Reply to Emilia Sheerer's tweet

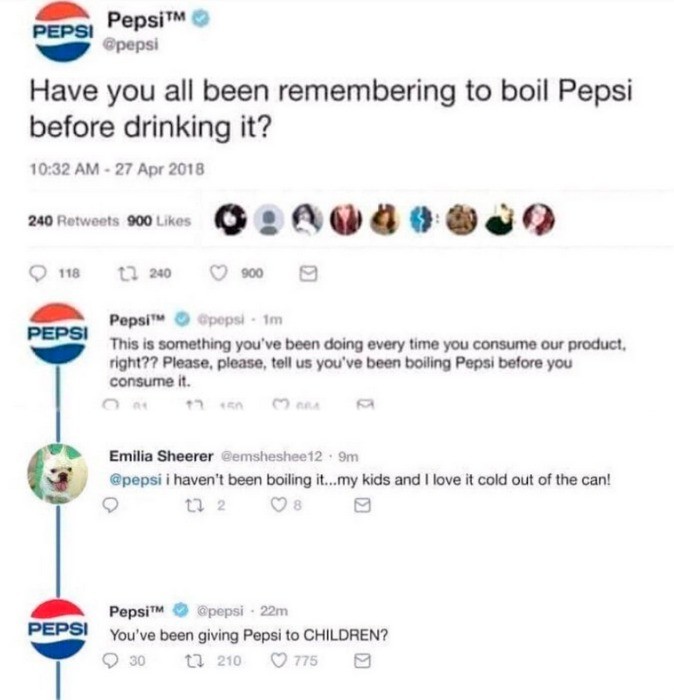(x=110, y=505)
